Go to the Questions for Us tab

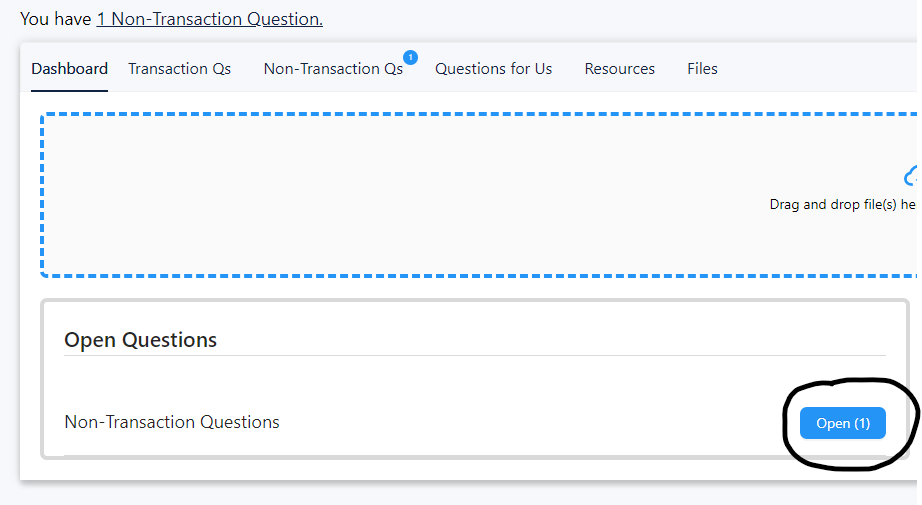click(x=493, y=69)
